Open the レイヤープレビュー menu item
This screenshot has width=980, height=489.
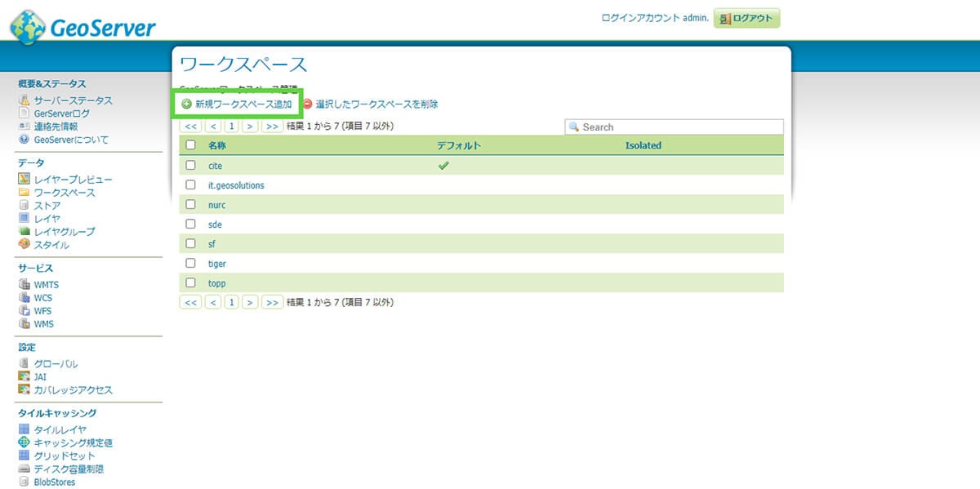[x=73, y=180]
